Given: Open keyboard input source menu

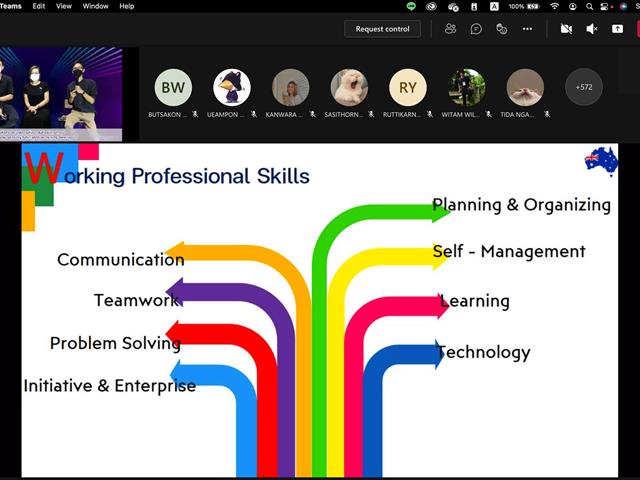Looking at the screenshot, I should [494, 6].
